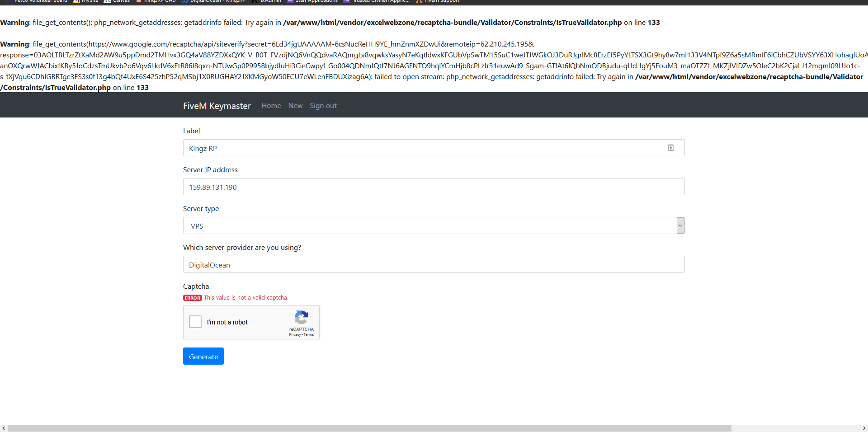Screen dimensions: 868x432
Task: Go to the Home navigation item
Action: (271, 105)
